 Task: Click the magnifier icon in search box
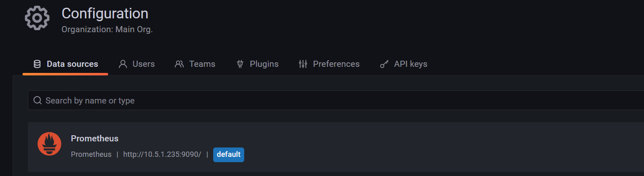point(38,100)
